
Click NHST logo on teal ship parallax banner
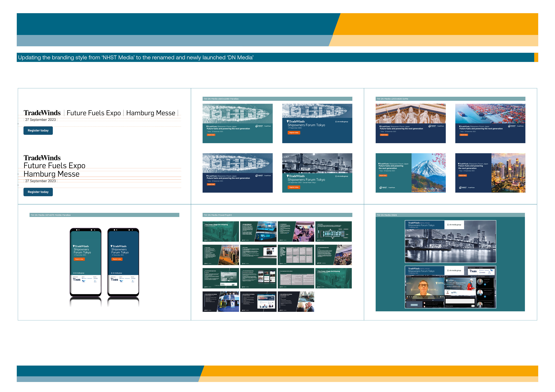point(259,126)
